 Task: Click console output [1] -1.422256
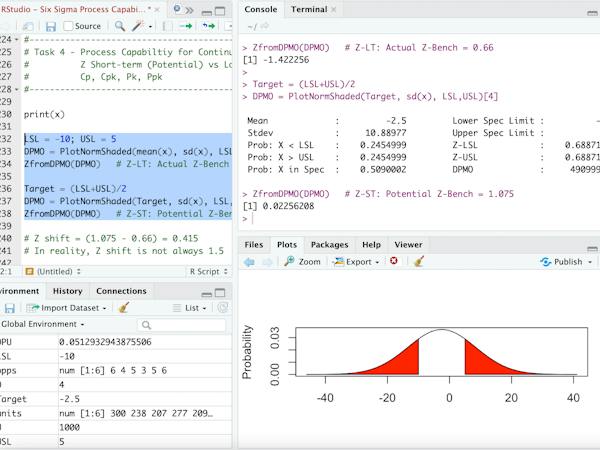click(276, 60)
